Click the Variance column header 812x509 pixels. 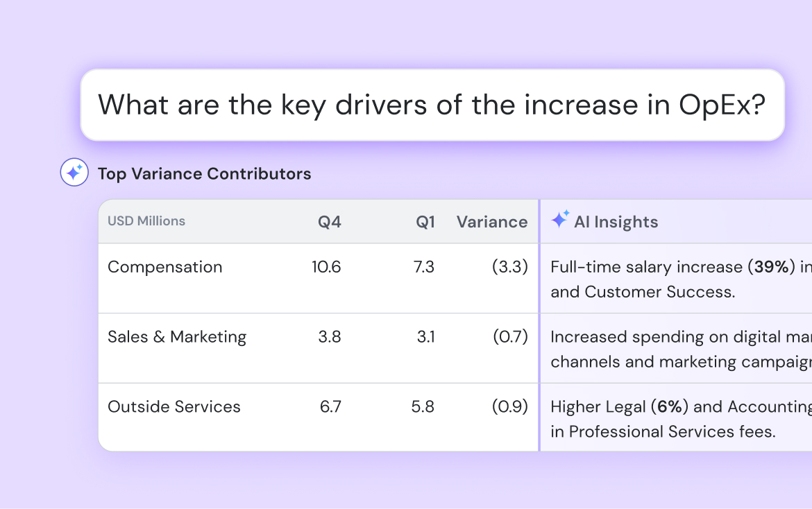click(491, 222)
